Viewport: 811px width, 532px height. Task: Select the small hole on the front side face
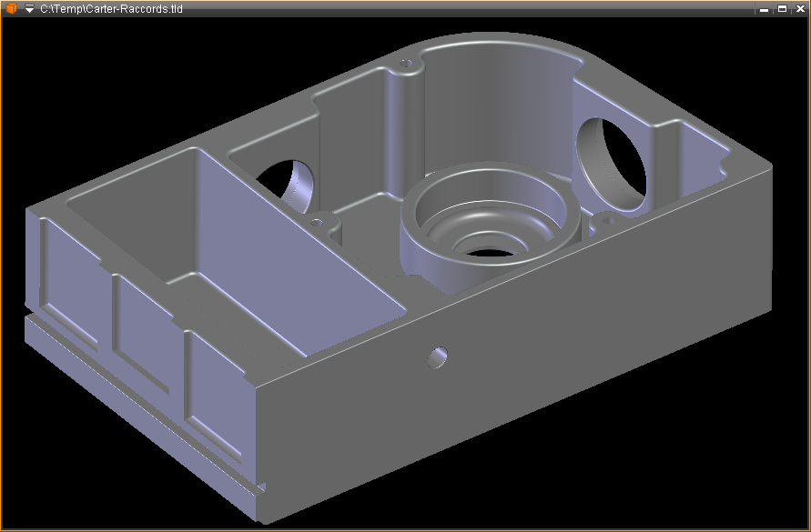438,356
